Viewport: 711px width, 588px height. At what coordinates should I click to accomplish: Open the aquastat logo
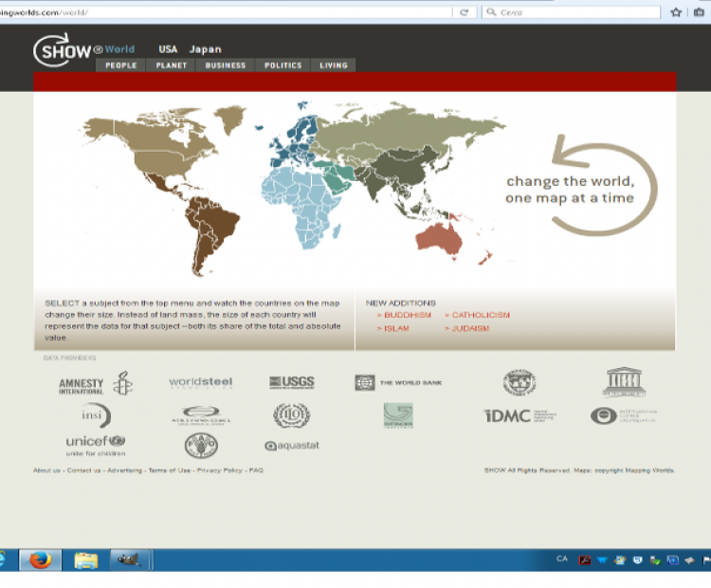[x=290, y=445]
